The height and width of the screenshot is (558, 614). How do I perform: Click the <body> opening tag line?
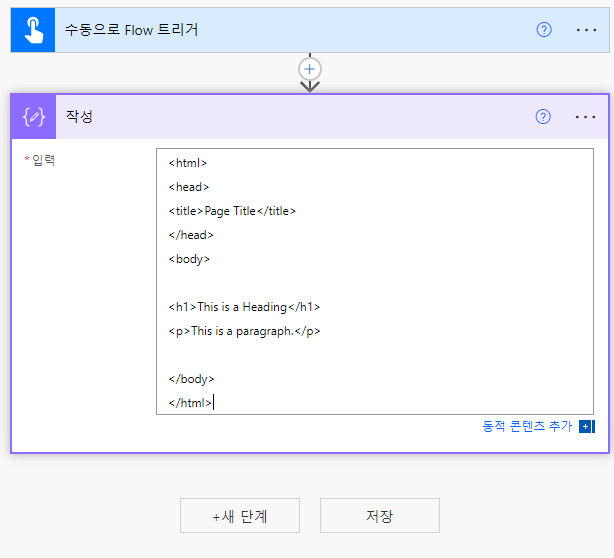click(x=189, y=259)
